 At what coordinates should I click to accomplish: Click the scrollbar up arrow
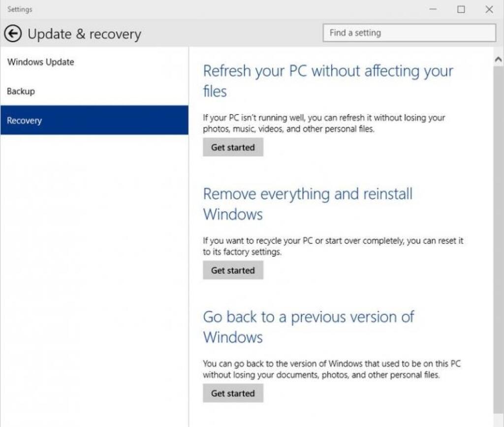(x=498, y=59)
